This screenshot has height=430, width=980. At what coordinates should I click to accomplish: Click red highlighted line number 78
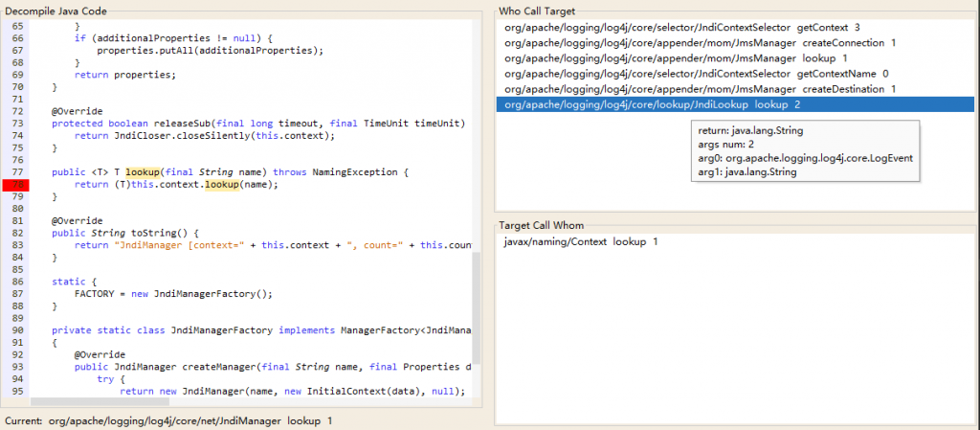[x=15, y=185]
